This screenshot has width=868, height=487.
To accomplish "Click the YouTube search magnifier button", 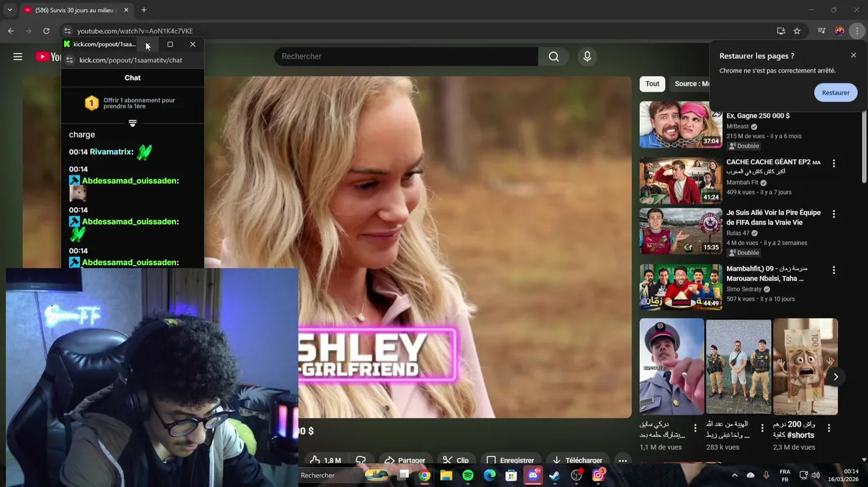I will pos(554,57).
